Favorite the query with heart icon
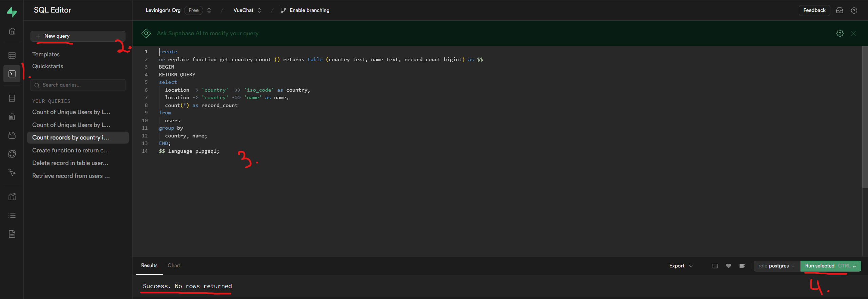The width and height of the screenshot is (868, 299). point(728,266)
